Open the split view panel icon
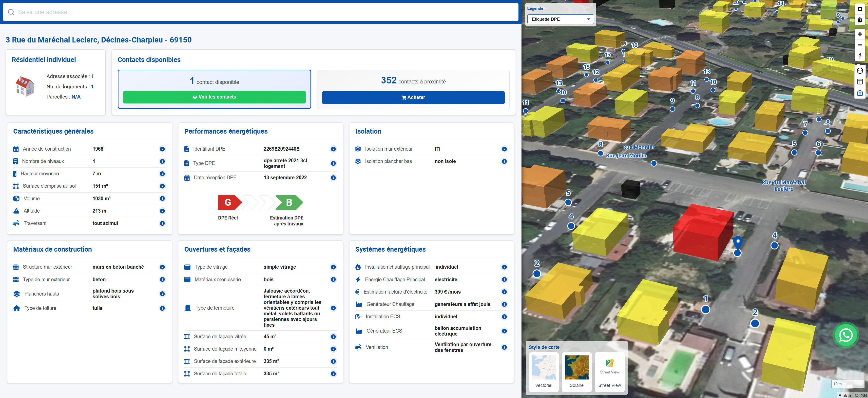 click(x=860, y=81)
